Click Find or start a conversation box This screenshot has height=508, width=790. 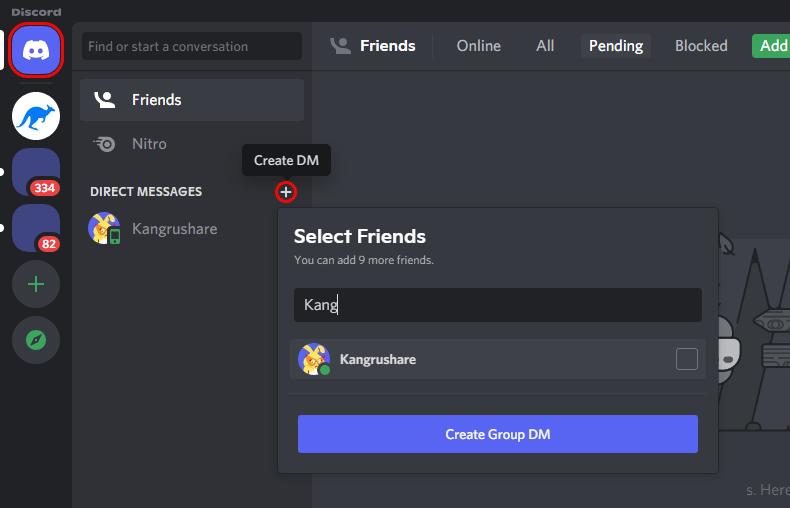(191, 46)
